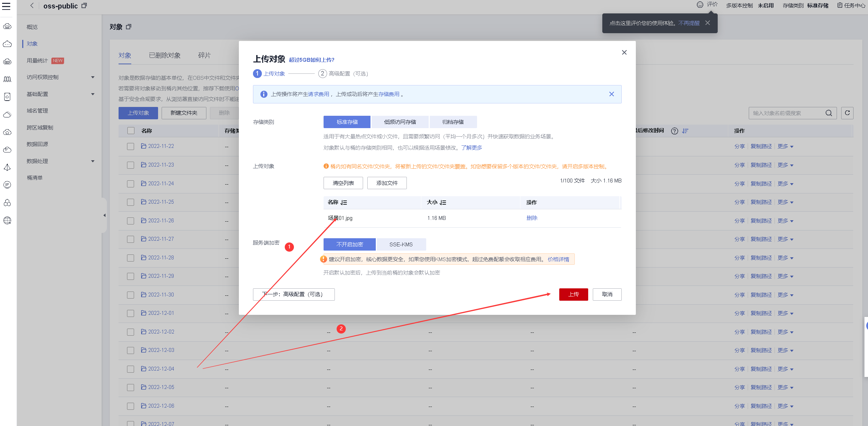Click the back arrow next to oss-public
This screenshot has height=426, width=868.
(32, 6)
